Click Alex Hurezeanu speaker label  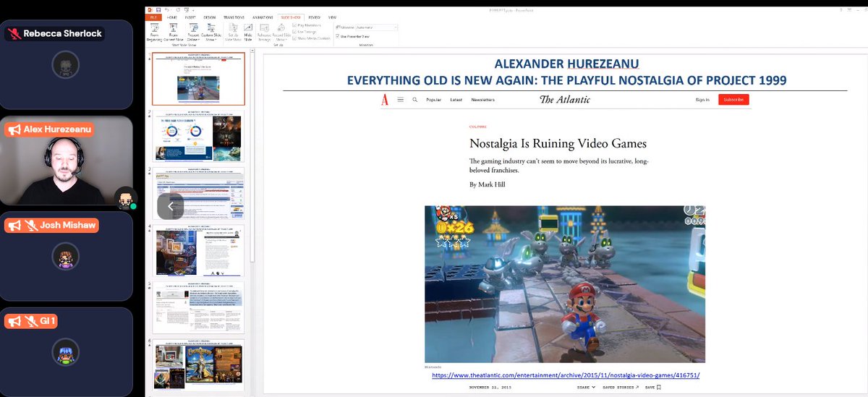click(x=49, y=129)
